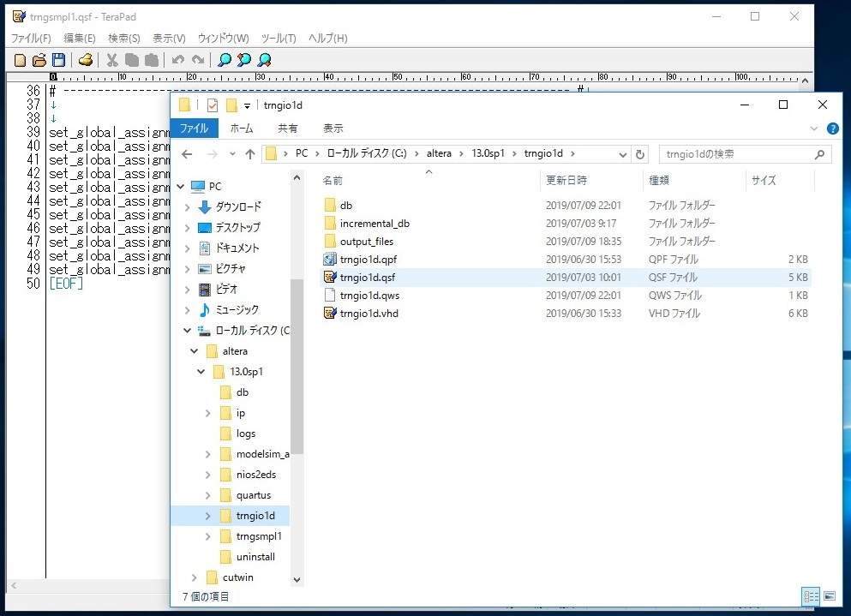The image size is (851, 616).
Task: Click the Redo arrow in TeraPad toolbar
Action: pyautogui.click(x=198, y=60)
